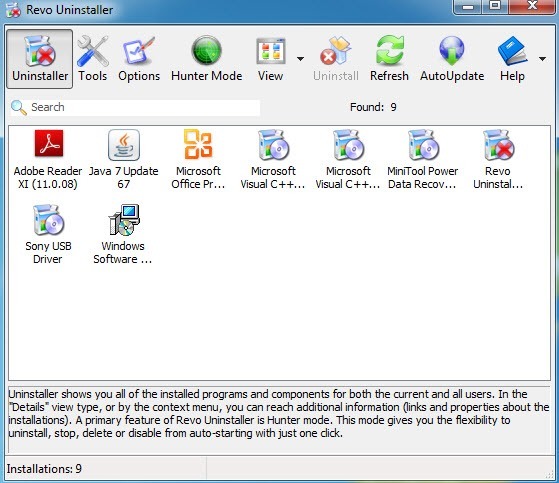Viewport: 559px width, 483px height.
Task: Select Java 7 Update 67 entry
Action: pos(123,160)
